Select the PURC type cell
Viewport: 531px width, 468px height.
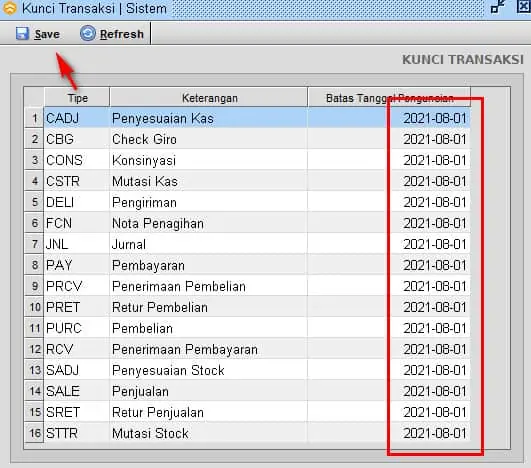(x=77, y=328)
